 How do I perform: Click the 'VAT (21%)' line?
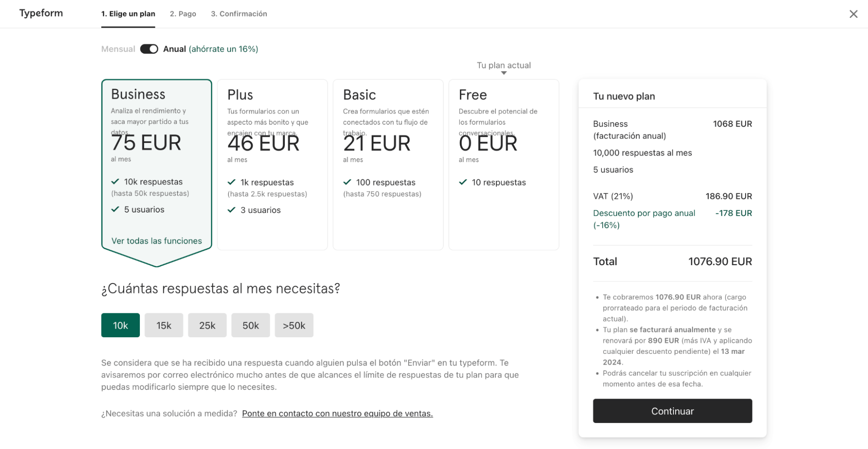click(x=613, y=196)
